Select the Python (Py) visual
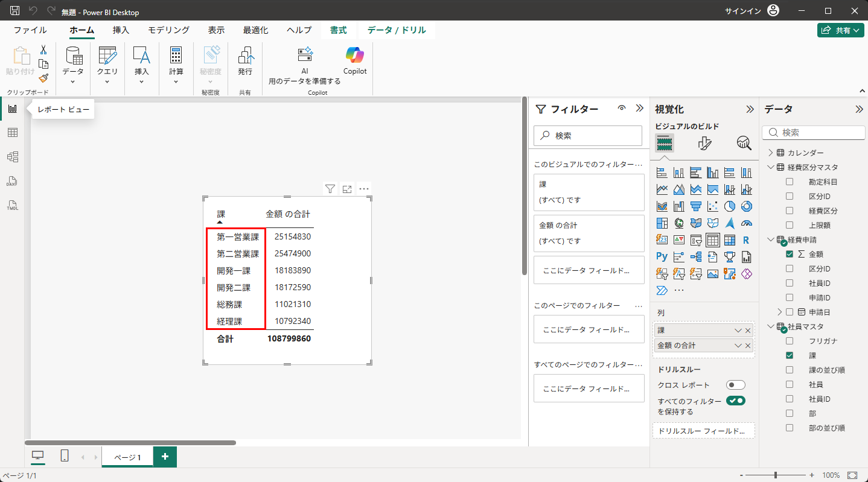This screenshot has width=868, height=482. coord(662,257)
